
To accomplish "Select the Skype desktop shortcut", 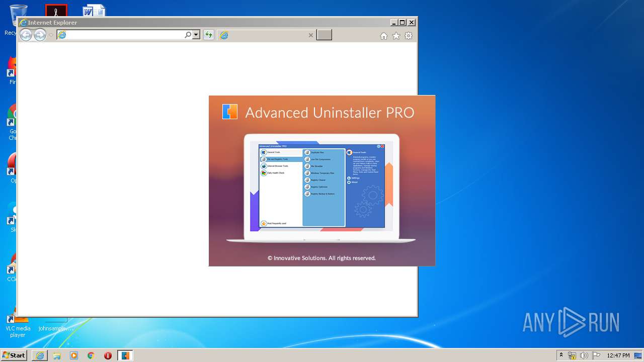I will (12, 217).
